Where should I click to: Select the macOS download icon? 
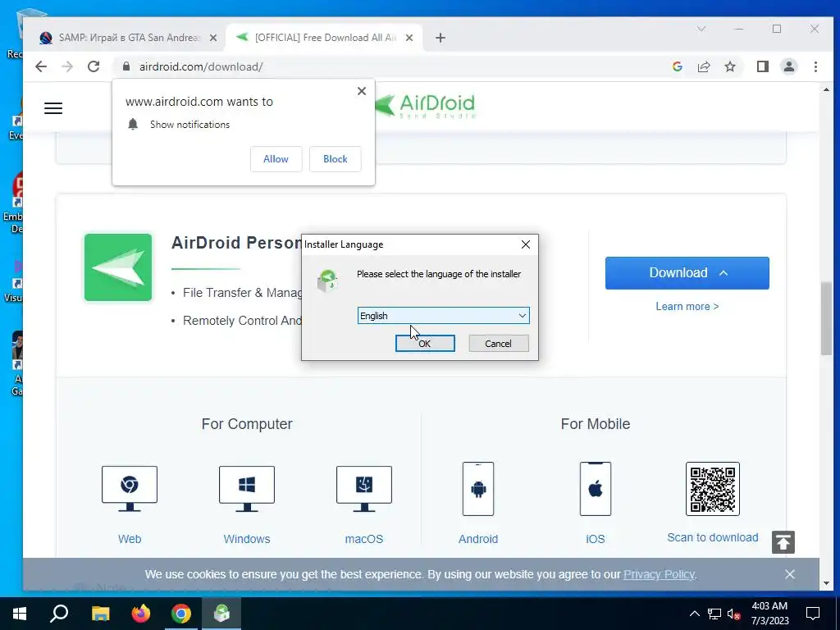363,489
